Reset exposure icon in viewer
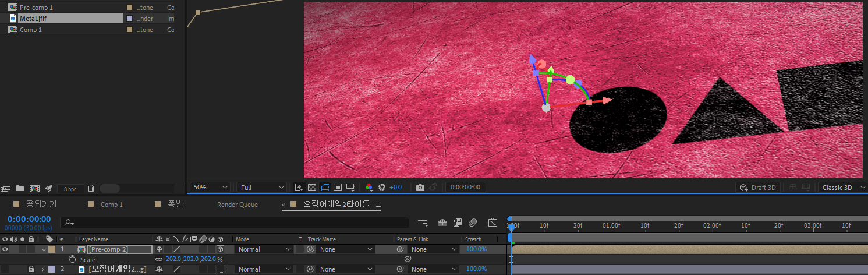Image resolution: width=868 pixels, height=275 pixels. [382, 187]
